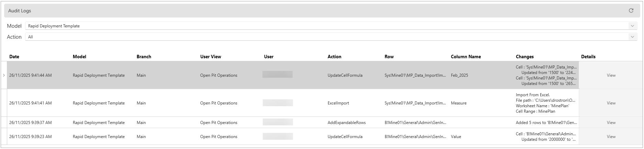Viewport: 644px width, 149px height.
Task: Click the User column header
Action: click(x=269, y=57)
